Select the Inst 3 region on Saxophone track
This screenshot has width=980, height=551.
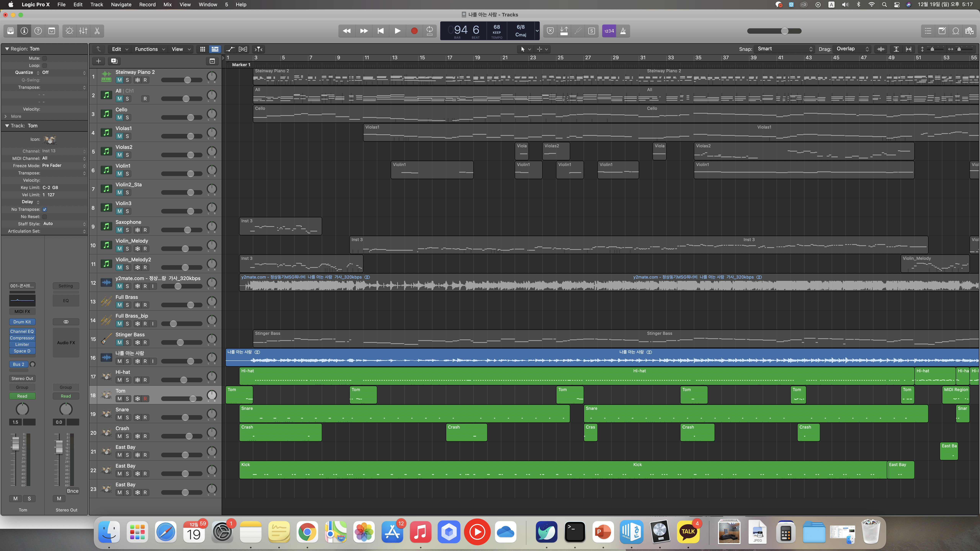280,226
